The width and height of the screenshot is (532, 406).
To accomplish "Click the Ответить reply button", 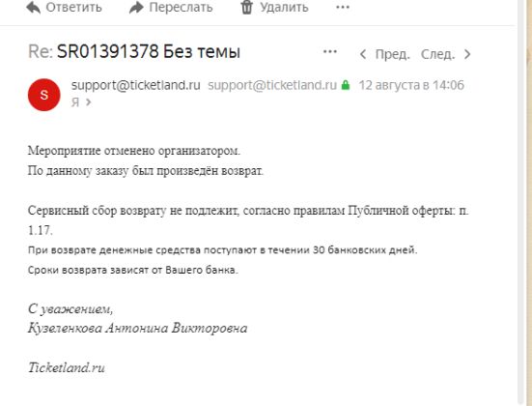I will click(x=64, y=7).
